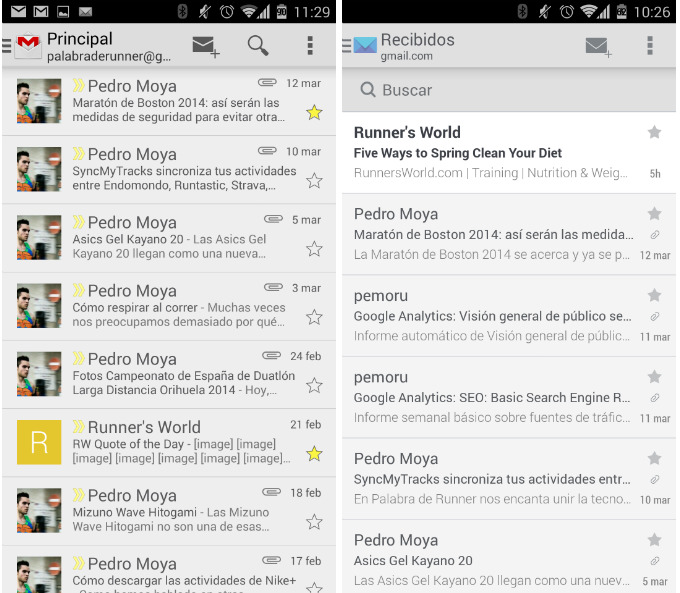This screenshot has width=680, height=593.
Task: Tap compose icon in Recibidos toolbar
Action: pyautogui.click(x=598, y=46)
